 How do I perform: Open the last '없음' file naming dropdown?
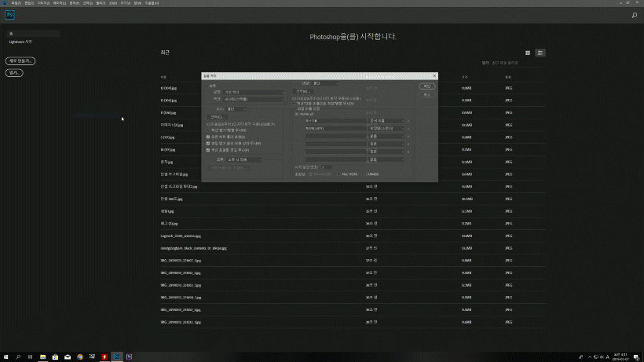pyautogui.click(x=386, y=159)
